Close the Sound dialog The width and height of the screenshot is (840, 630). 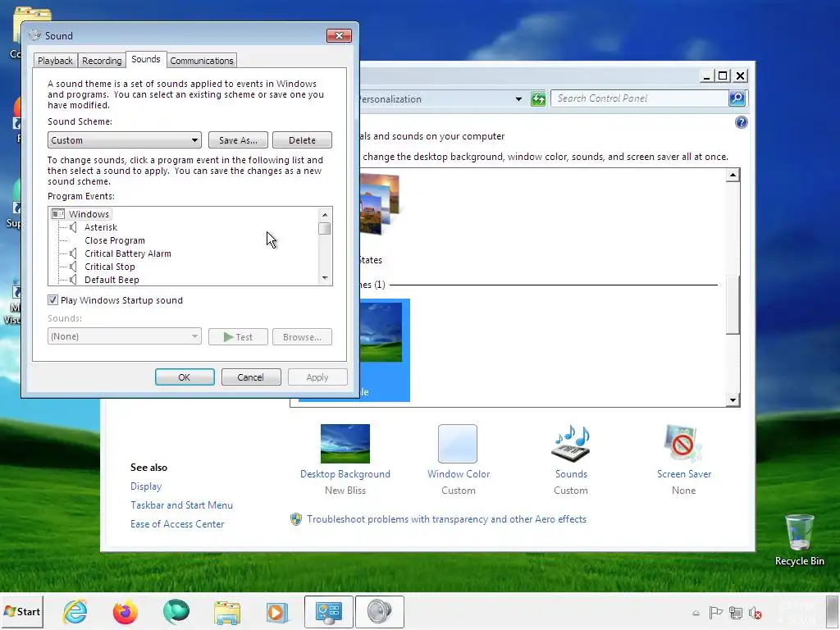pyautogui.click(x=339, y=36)
